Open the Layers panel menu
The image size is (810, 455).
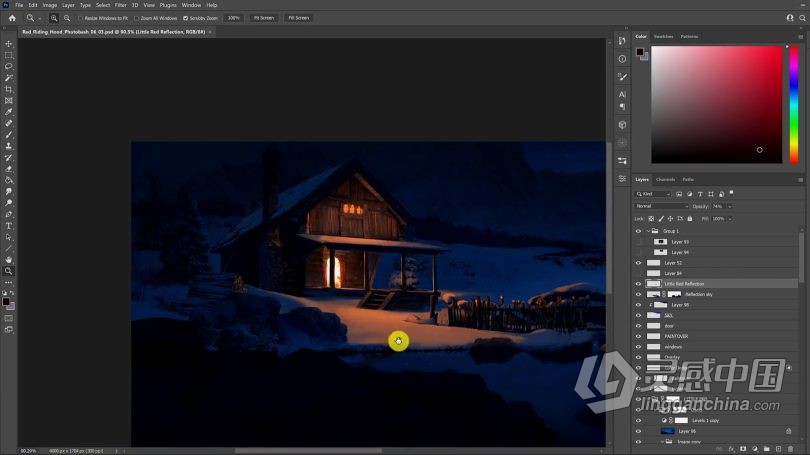click(x=801, y=180)
